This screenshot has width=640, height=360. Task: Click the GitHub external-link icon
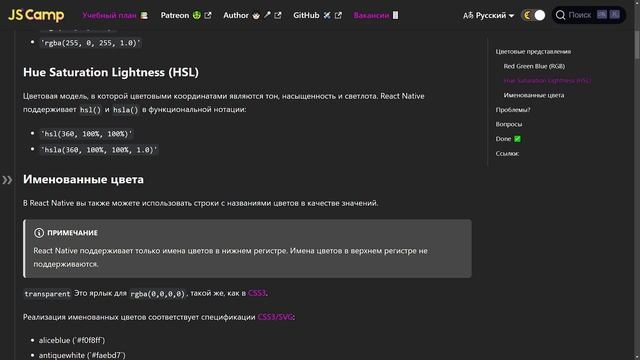pyautogui.click(x=338, y=16)
